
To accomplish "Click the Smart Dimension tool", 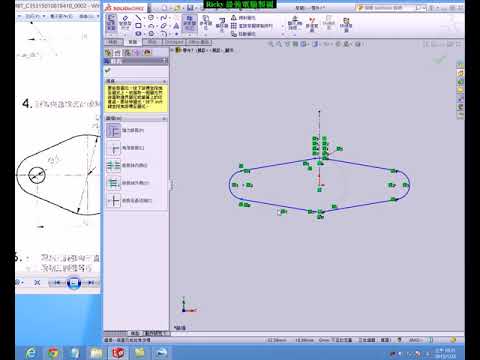I will pyautogui.click(x=125, y=23).
